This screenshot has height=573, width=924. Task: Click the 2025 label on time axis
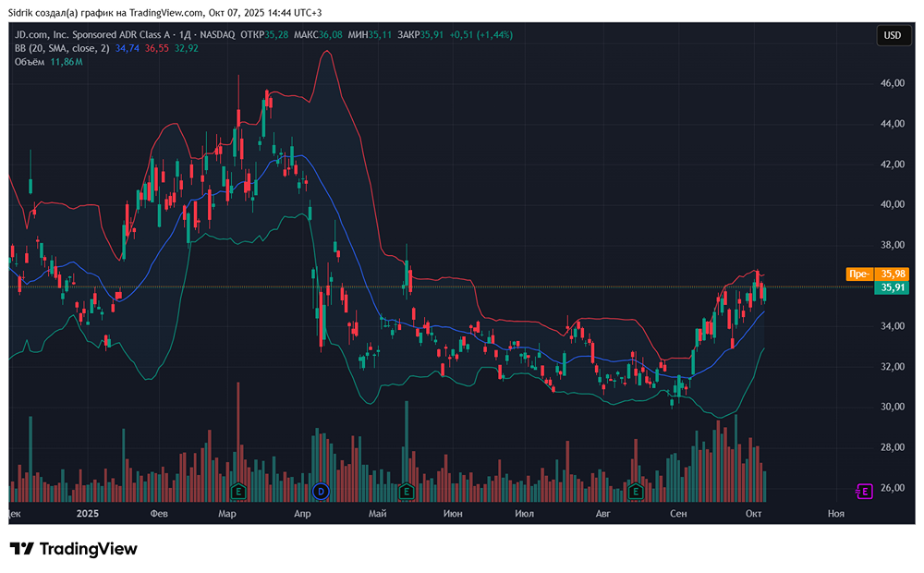[88, 513]
